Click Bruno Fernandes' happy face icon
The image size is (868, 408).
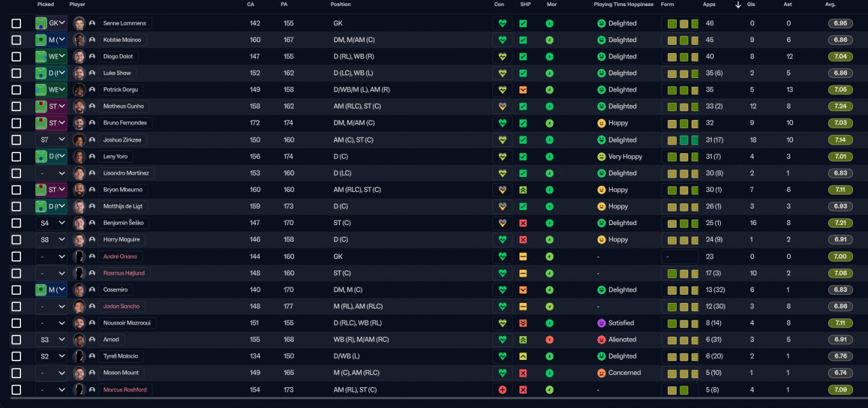point(601,123)
